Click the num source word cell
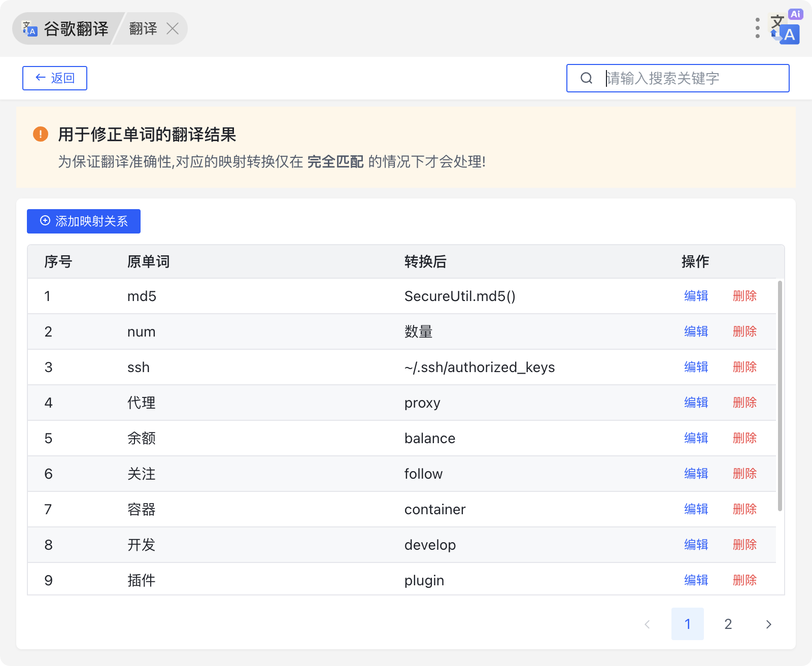 pos(141,332)
